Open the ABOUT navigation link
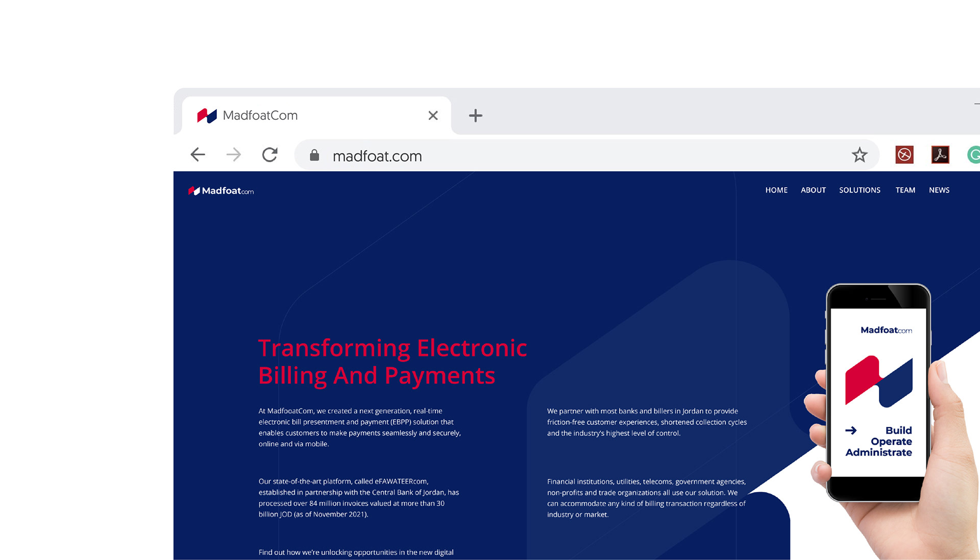 [813, 190]
